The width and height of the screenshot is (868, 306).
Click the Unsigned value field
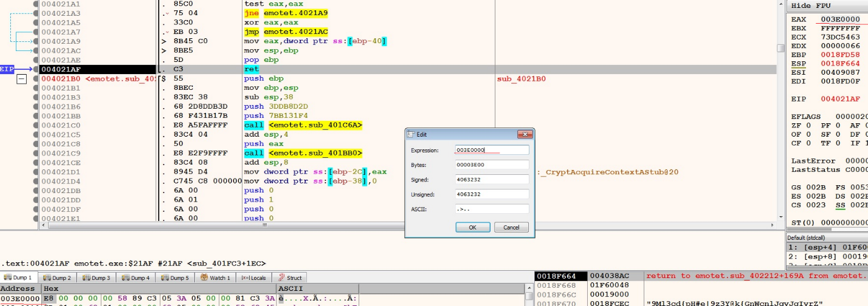[x=492, y=194]
